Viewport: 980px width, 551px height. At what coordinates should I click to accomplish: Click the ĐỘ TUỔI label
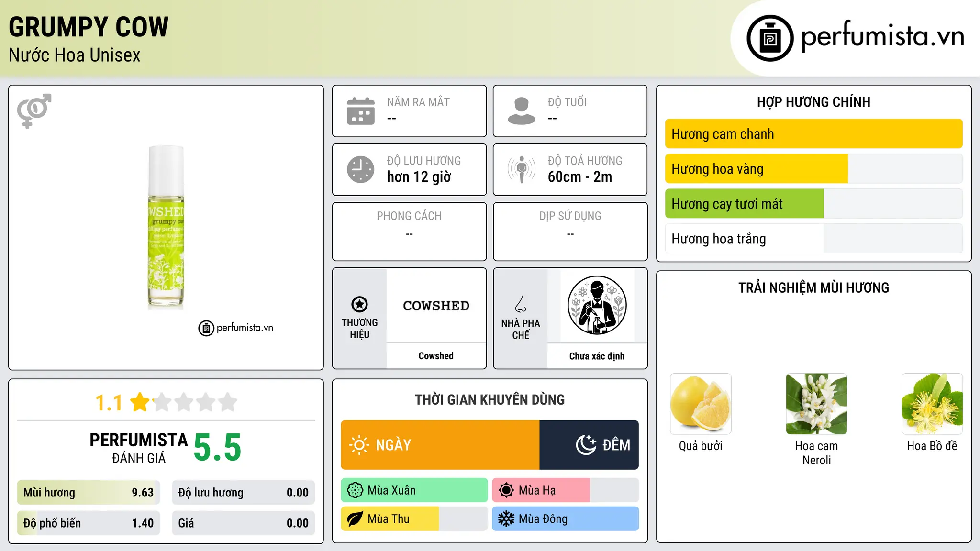coord(567,102)
